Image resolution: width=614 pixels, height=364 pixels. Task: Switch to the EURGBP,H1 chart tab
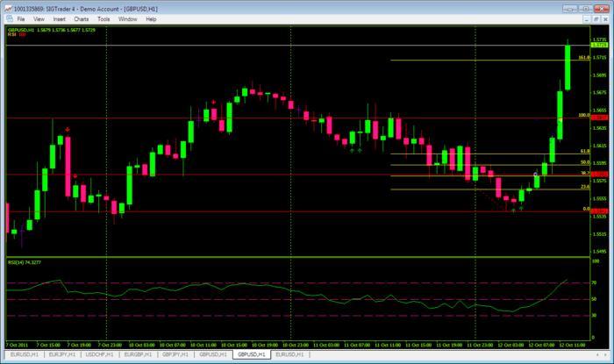pyautogui.click(x=138, y=354)
